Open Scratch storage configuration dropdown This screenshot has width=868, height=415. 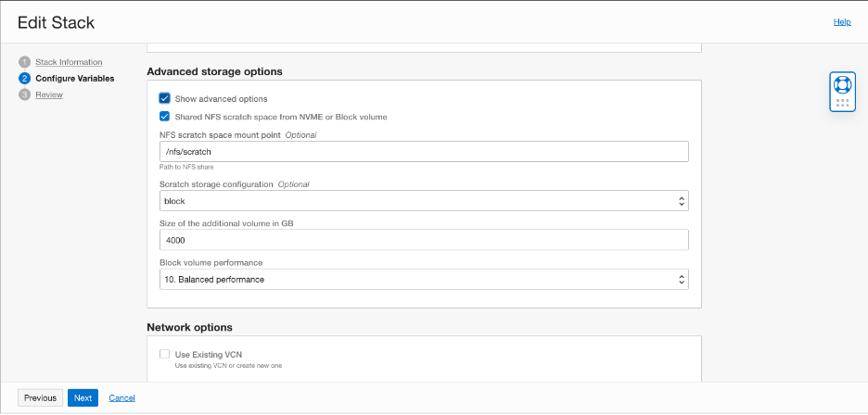click(424, 201)
